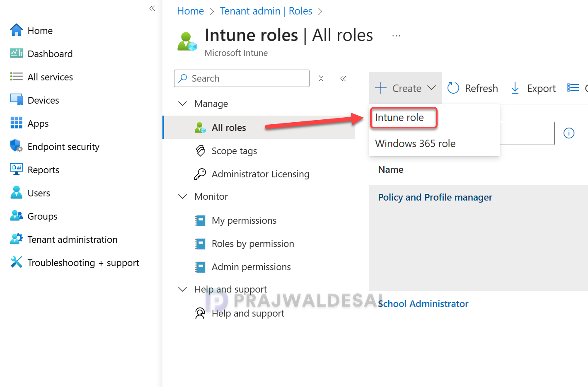Screen dimensions: 588x387
Task: Choose Intune role from Create menu
Action: (x=399, y=118)
